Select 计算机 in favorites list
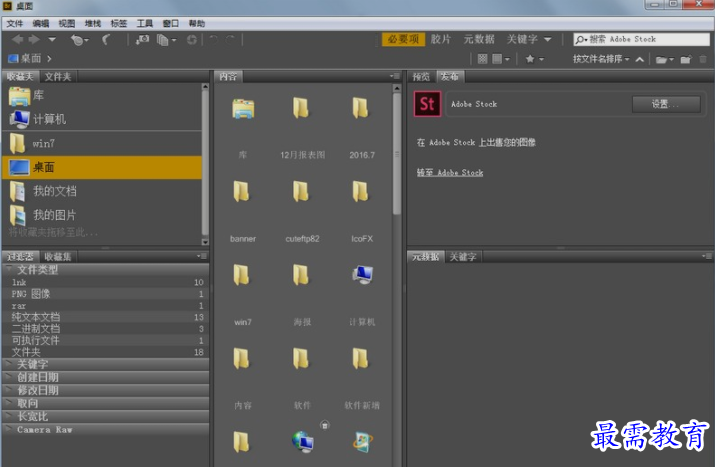Image resolution: width=715 pixels, height=467 pixels. pyautogui.click(x=102, y=119)
